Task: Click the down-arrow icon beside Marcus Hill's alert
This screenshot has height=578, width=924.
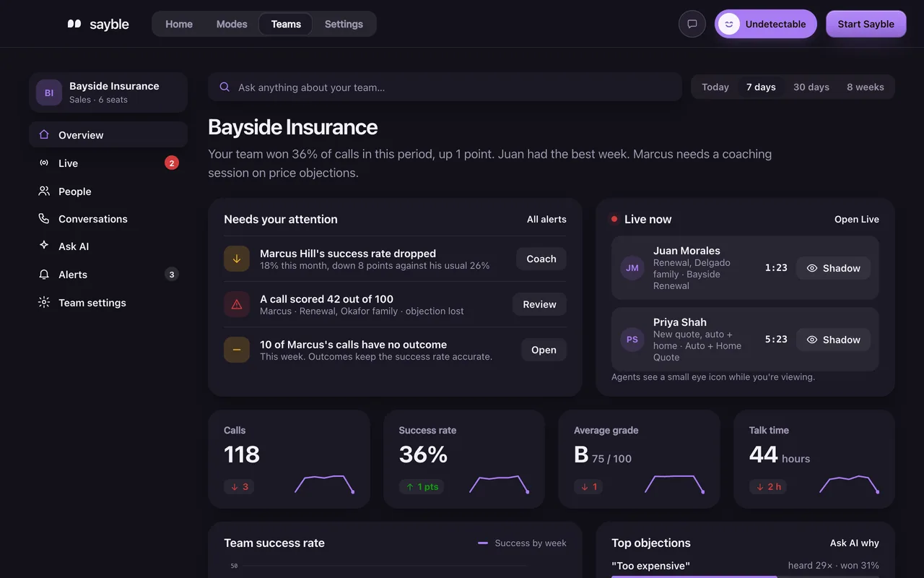Action: (237, 259)
